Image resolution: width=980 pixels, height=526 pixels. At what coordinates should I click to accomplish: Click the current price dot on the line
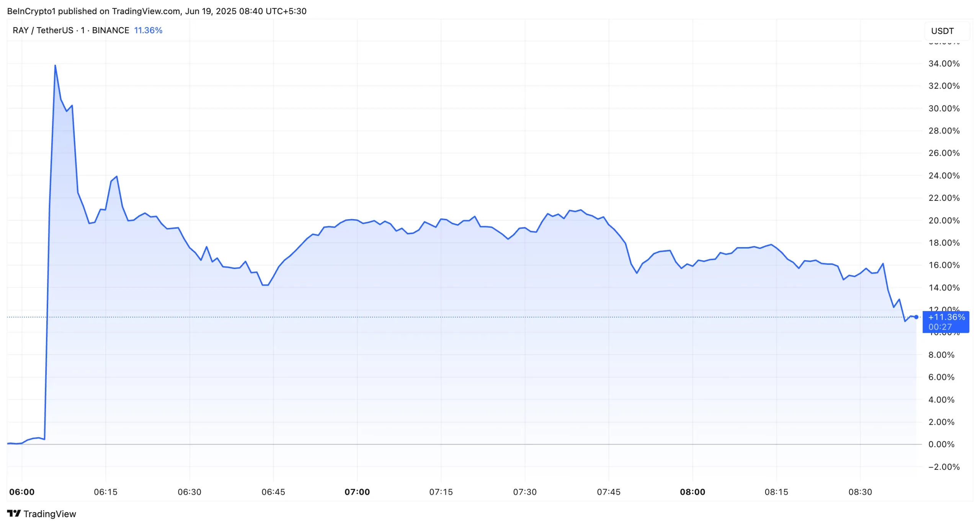click(916, 317)
